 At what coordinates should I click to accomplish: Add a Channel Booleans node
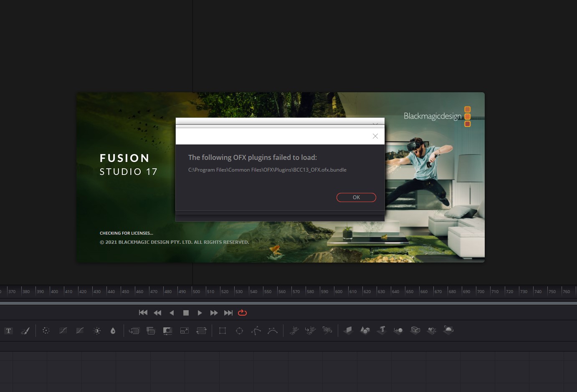pyautogui.click(x=151, y=331)
